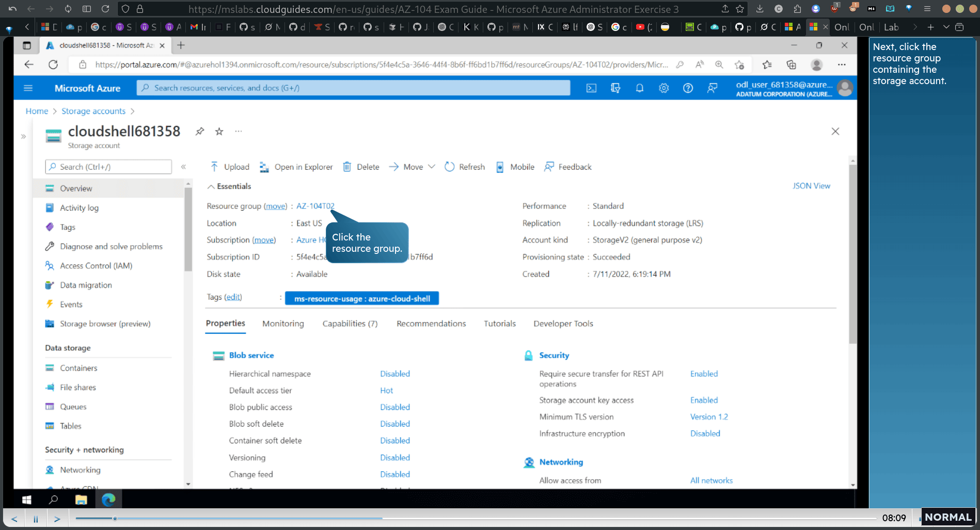The height and width of the screenshot is (530, 980).
Task: Add cloudshell681358 to favorites with star
Action: click(219, 131)
